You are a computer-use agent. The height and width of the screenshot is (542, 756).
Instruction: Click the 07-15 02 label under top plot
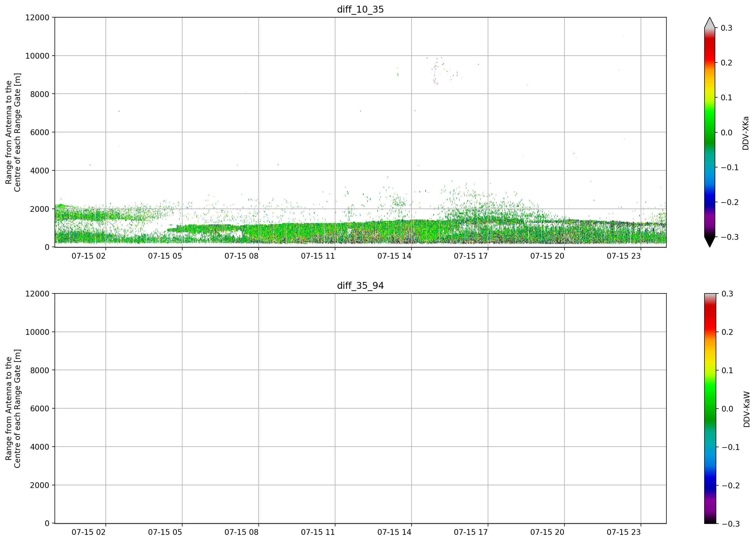pos(89,256)
